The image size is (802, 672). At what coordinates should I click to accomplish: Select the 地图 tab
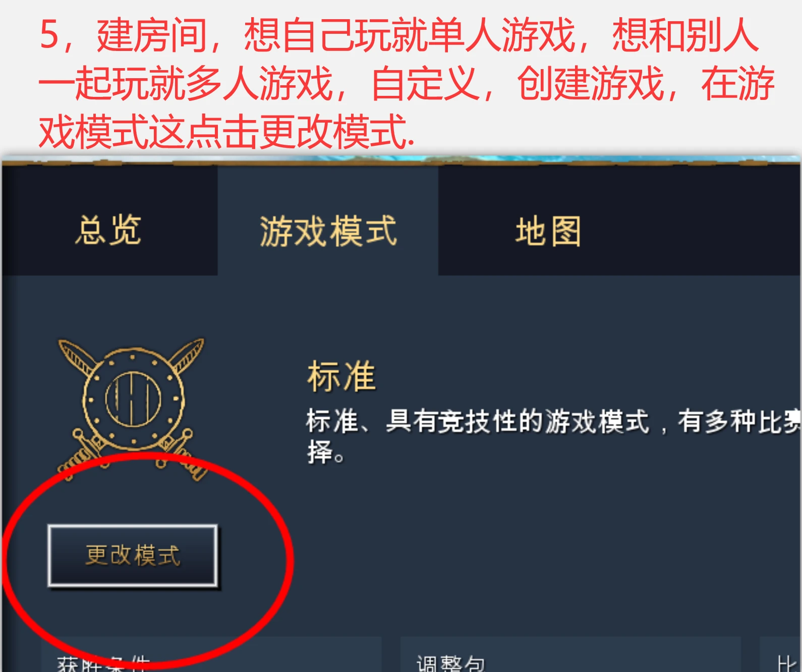click(x=548, y=232)
